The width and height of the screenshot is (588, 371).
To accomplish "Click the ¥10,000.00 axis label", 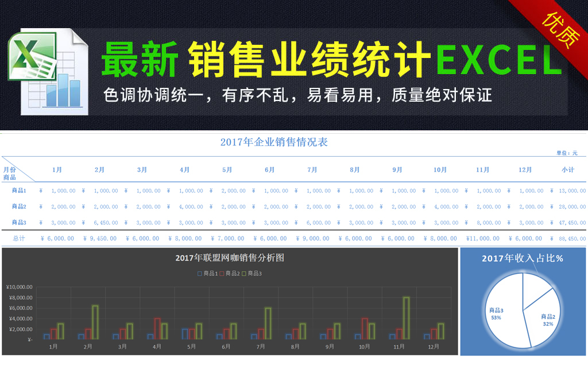I will pos(20,287).
